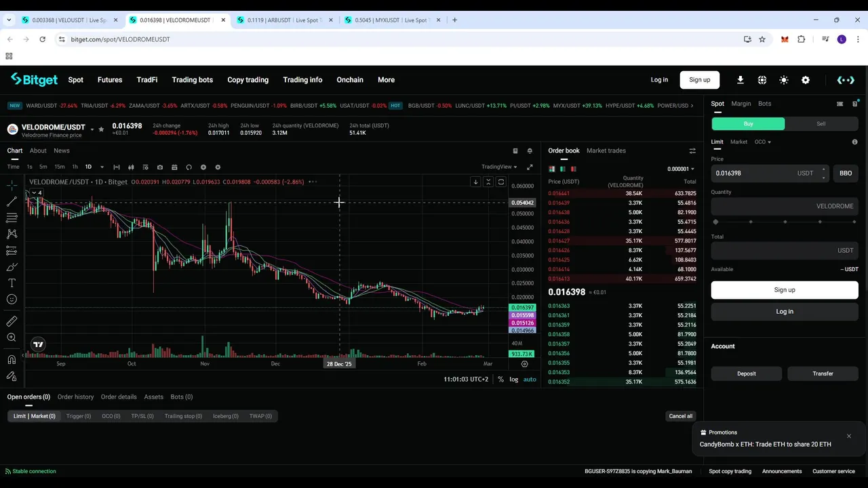Screen dimensions: 868x488
Task: Collapse the moving average indicator legend
Action: (35, 193)
